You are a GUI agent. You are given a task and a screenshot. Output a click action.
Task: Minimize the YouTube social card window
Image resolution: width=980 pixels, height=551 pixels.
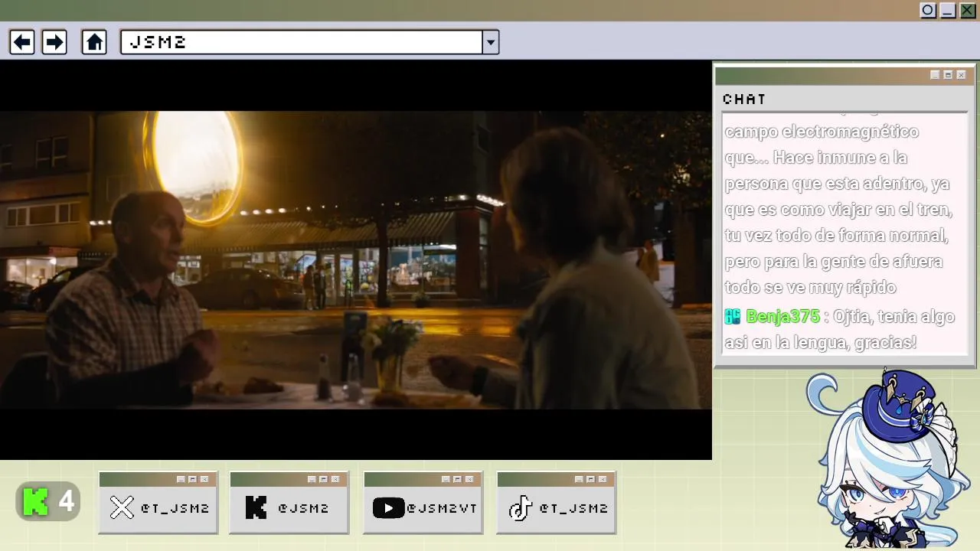click(445, 479)
